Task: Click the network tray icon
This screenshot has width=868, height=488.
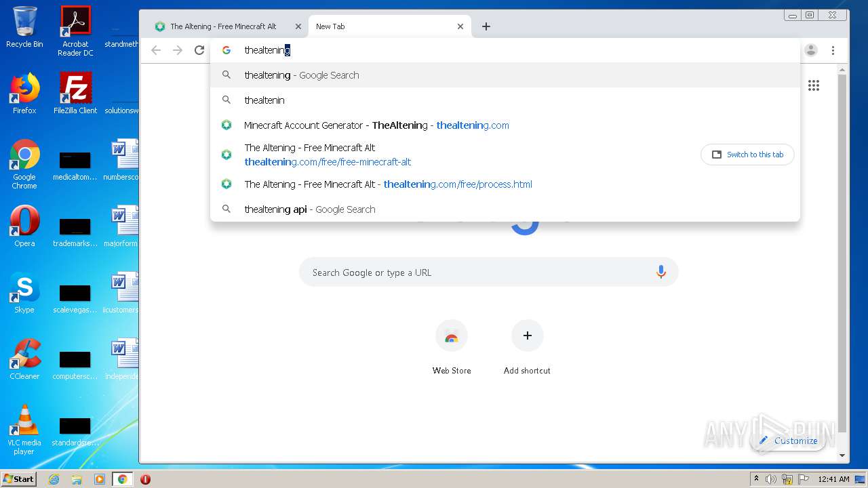Action: pos(787,479)
